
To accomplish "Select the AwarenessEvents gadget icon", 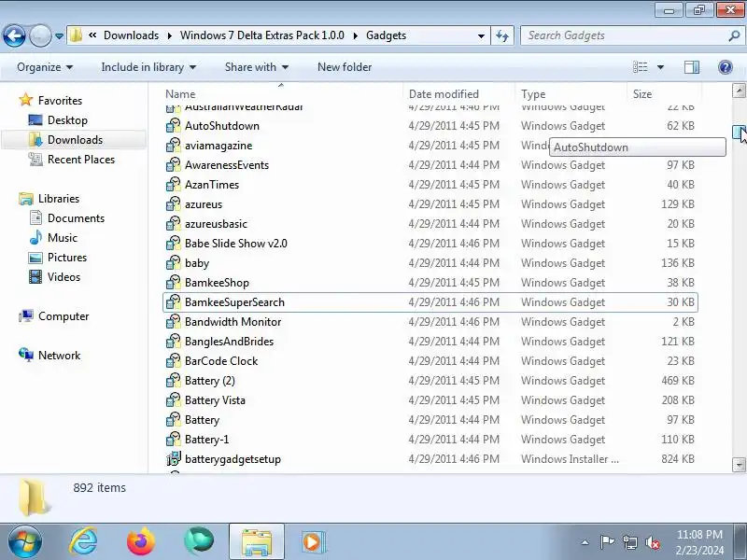I will point(174,165).
